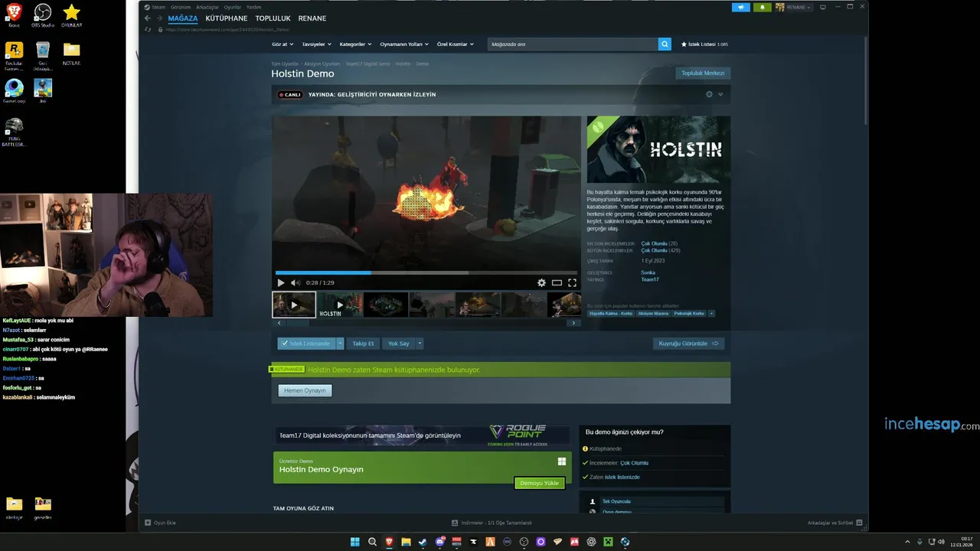Open Brave browser desktop shortcut
This screenshot has height=551, width=980.
pos(14,15)
